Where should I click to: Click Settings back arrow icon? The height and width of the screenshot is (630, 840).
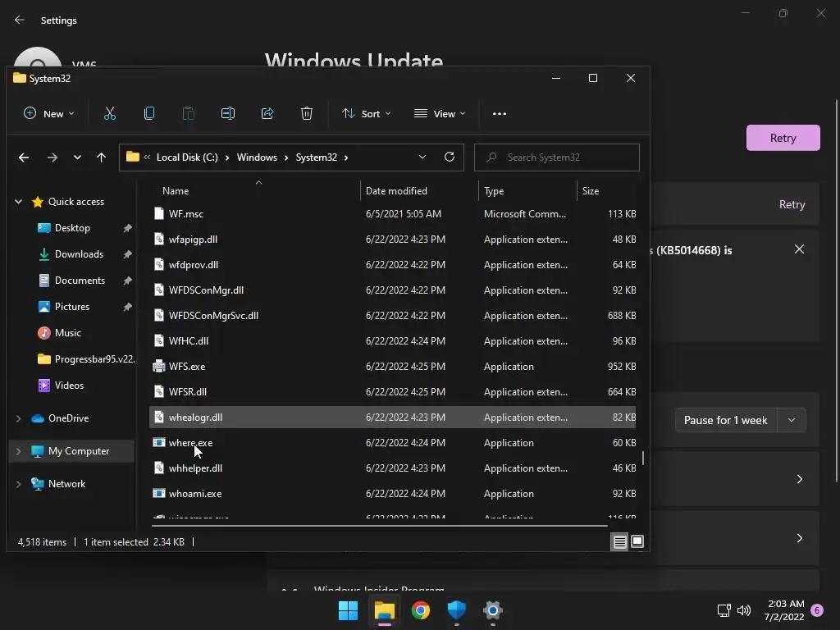(20, 20)
